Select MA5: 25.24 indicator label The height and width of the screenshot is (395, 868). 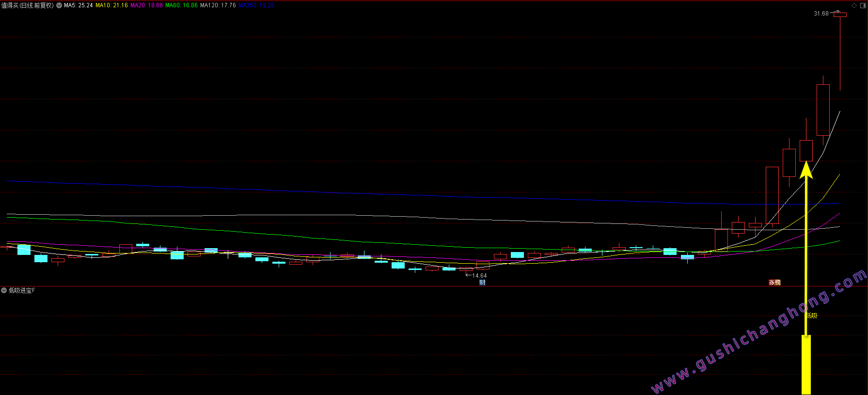[78, 5]
